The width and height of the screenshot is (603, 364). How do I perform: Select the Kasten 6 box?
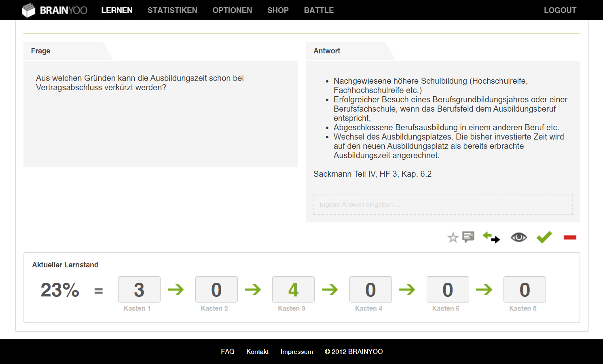click(x=525, y=290)
